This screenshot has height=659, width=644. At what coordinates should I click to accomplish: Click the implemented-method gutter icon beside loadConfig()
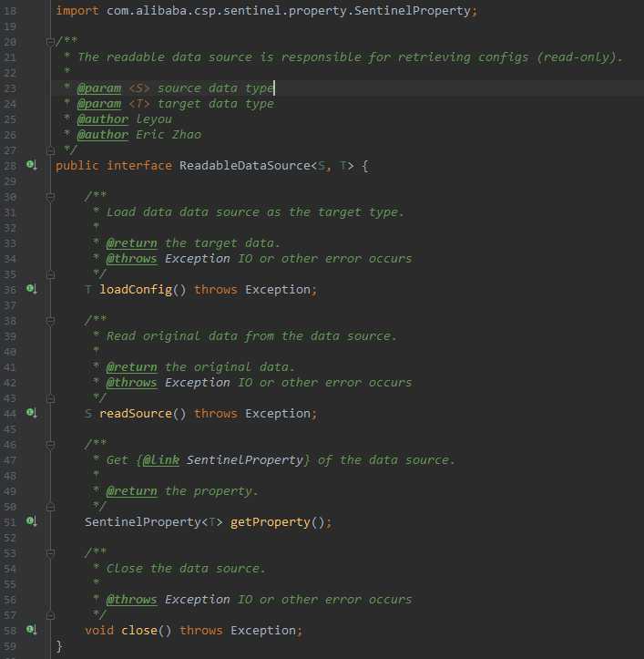point(32,289)
